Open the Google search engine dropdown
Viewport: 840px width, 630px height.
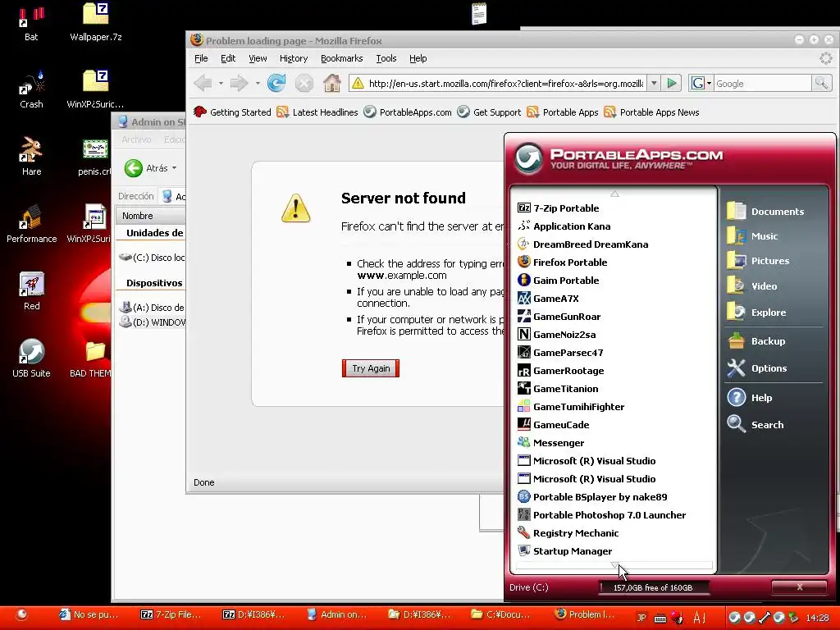(x=701, y=83)
